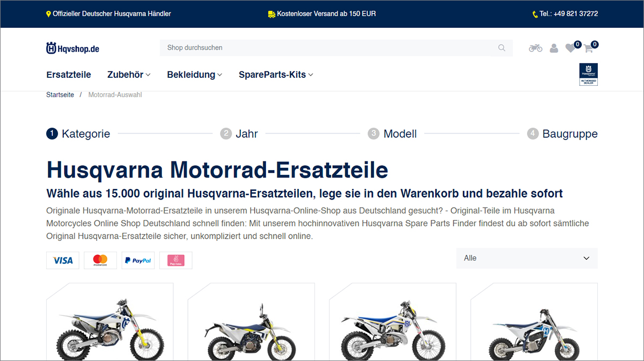Click Kostenloser Versand ab 150 EUR text
Image resolution: width=644 pixels, height=361 pixels.
326,14
